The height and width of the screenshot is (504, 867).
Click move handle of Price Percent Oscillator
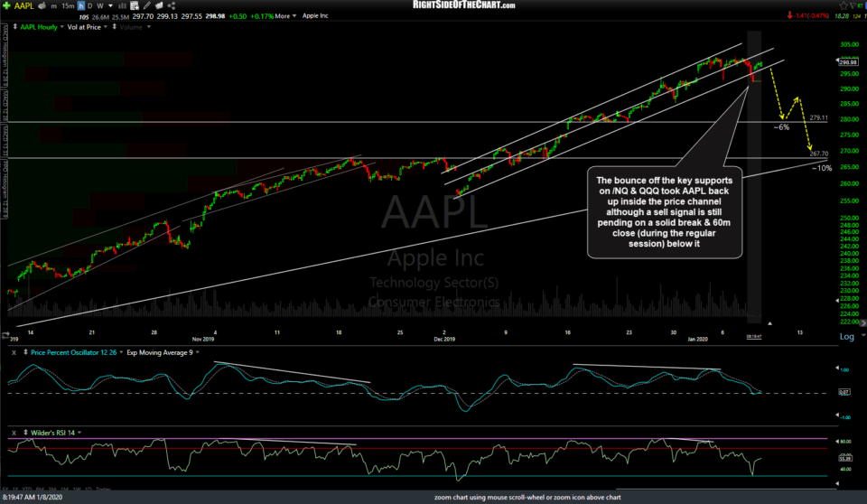coord(25,352)
